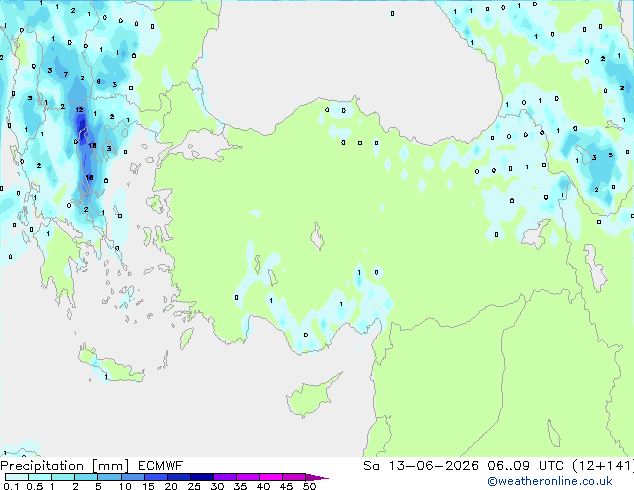Pick the 15–20 mm legend color swatch
The height and width of the screenshot is (490, 634).
point(156,477)
